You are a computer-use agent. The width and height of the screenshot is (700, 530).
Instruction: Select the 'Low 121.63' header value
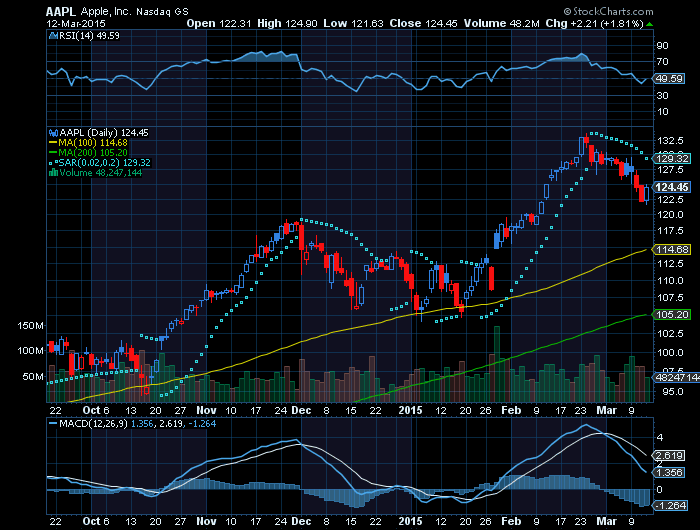[x=353, y=23]
